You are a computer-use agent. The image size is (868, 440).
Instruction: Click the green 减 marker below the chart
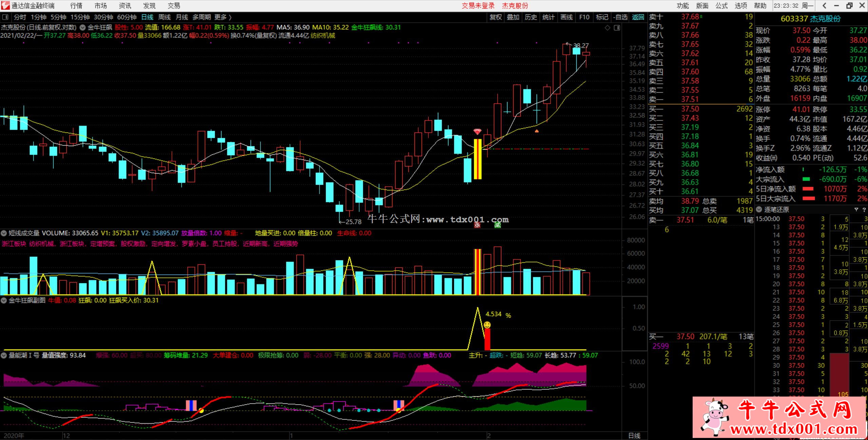coord(498,225)
